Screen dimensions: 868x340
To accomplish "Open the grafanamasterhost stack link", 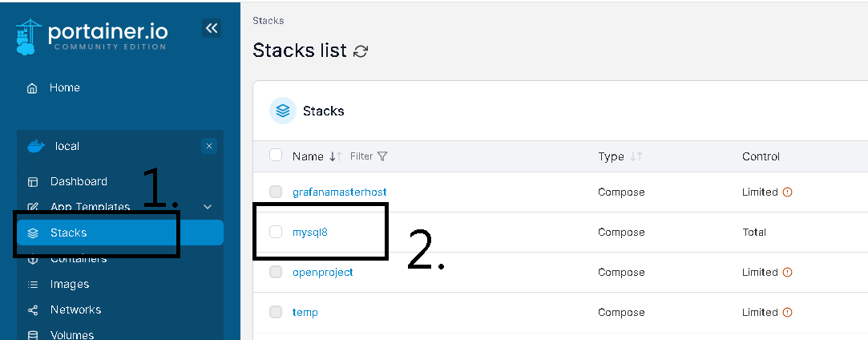I will click(x=339, y=192).
